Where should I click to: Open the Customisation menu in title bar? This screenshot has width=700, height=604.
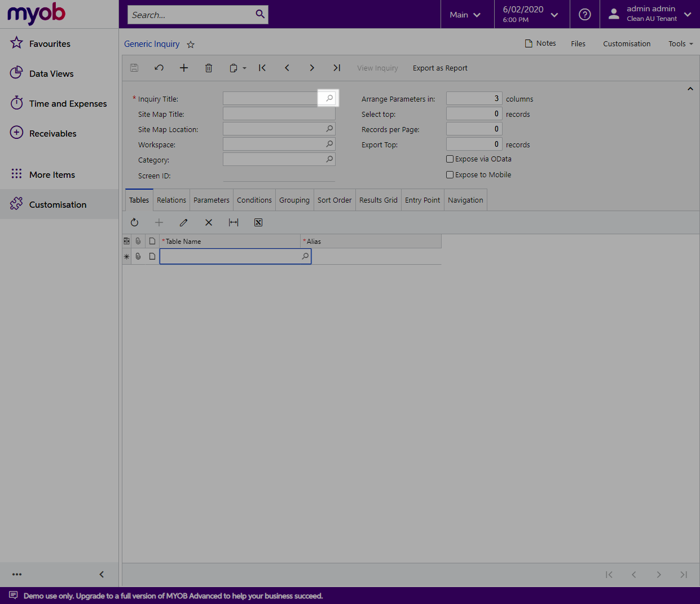[x=627, y=43]
